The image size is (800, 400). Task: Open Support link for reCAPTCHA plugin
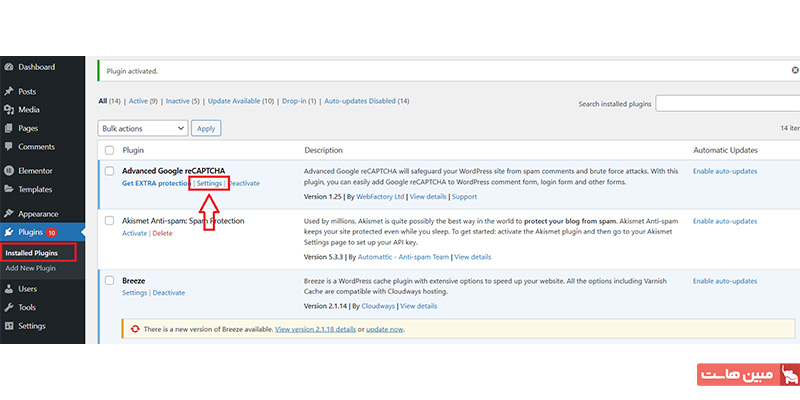464,196
